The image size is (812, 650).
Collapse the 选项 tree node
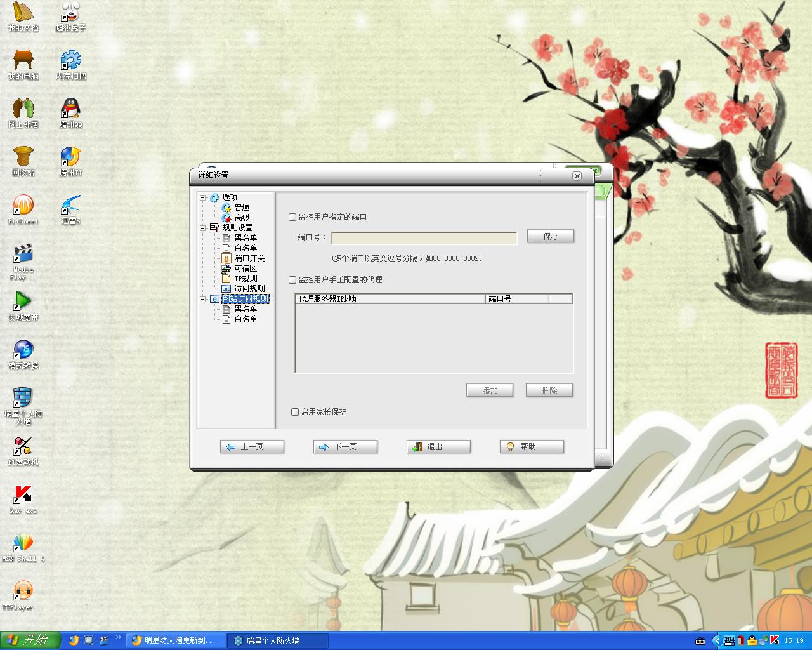pos(203,197)
